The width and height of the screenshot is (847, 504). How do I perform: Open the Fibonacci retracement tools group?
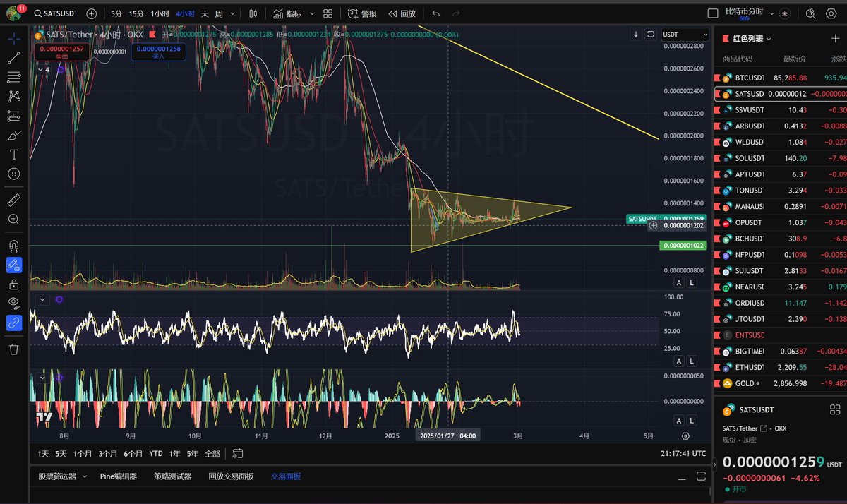[13, 77]
